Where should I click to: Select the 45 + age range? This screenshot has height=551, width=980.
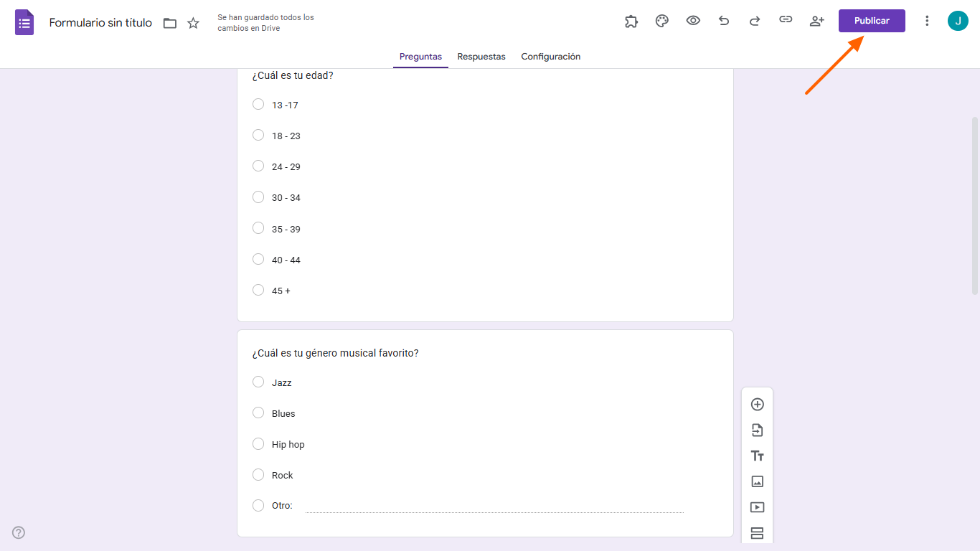258,290
